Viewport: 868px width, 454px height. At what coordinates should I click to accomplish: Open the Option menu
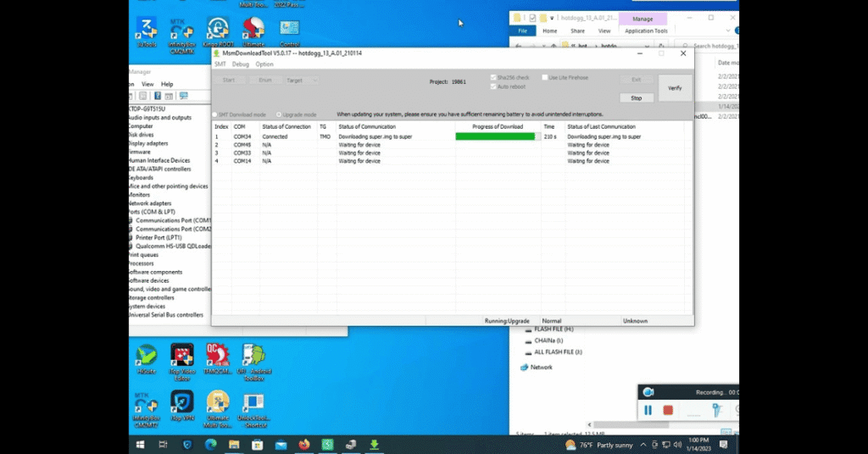pos(264,64)
